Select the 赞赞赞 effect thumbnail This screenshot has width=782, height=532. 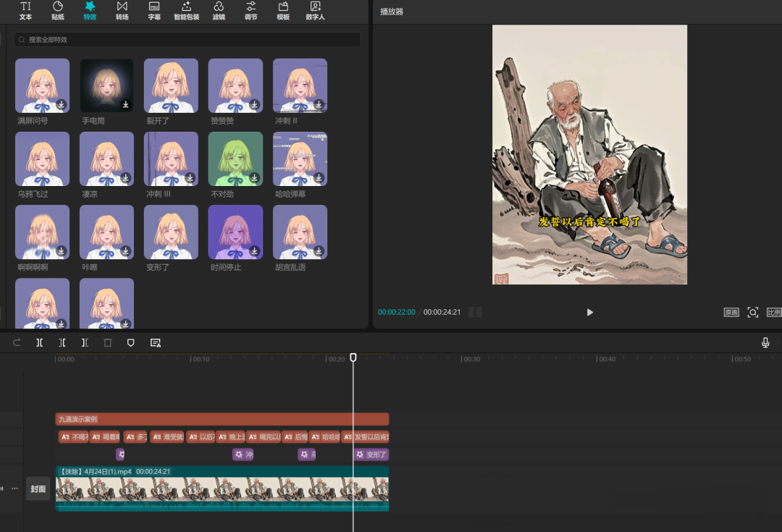(x=235, y=85)
